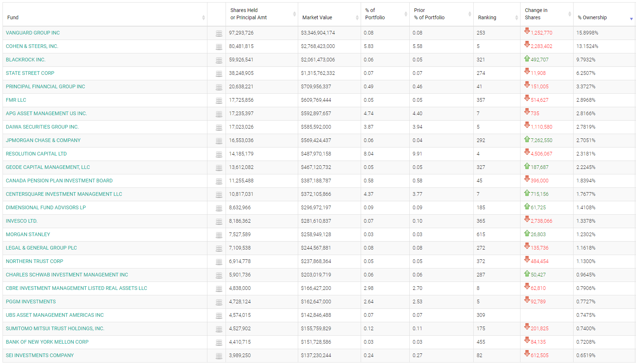636x364 pixels.
Task: Sort table by Market Value header
Action: pos(329,14)
